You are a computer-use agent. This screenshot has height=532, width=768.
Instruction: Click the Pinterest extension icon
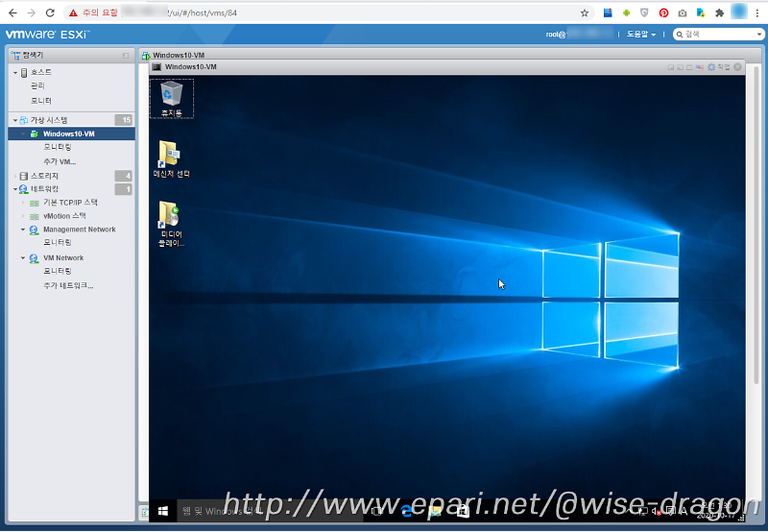coord(663,12)
